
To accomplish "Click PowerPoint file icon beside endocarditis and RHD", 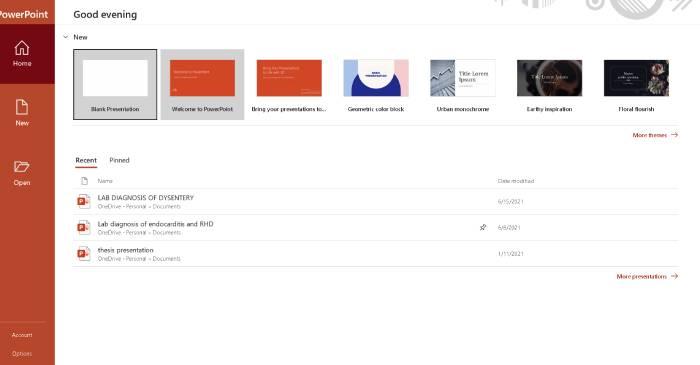I will [x=83, y=228].
